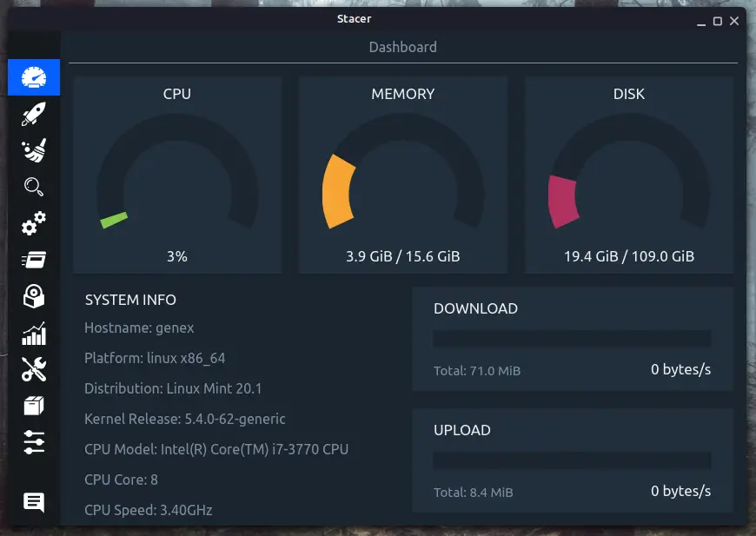Click the Dashboard page title
756x536 pixels.
click(402, 47)
